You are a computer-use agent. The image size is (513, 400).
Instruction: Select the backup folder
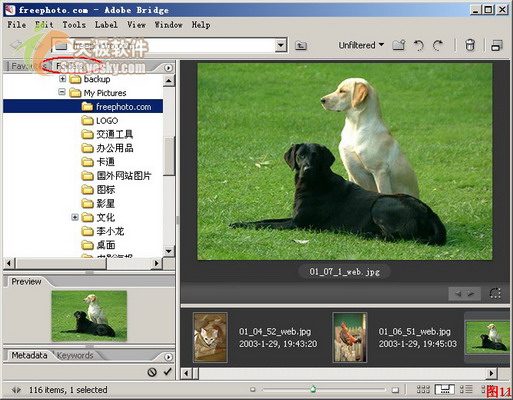point(90,79)
